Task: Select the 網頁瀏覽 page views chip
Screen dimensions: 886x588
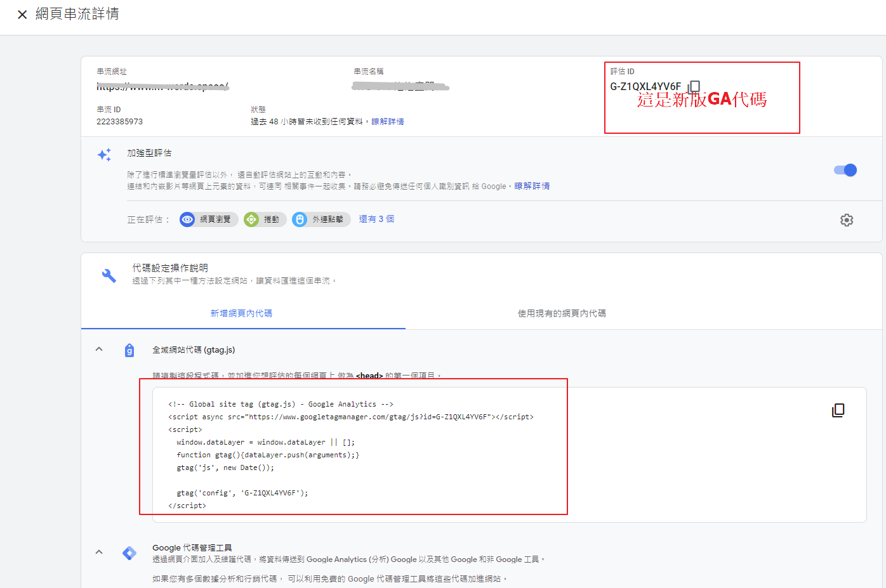Action: [x=209, y=219]
